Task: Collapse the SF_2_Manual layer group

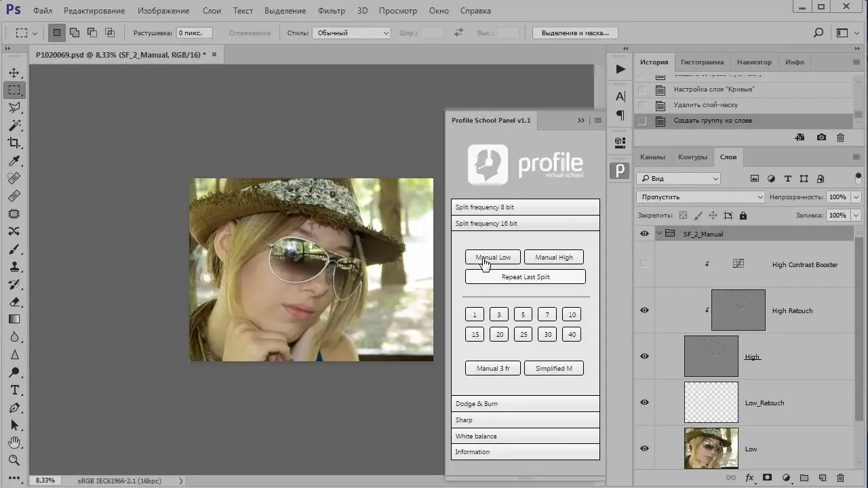Action: tap(659, 234)
